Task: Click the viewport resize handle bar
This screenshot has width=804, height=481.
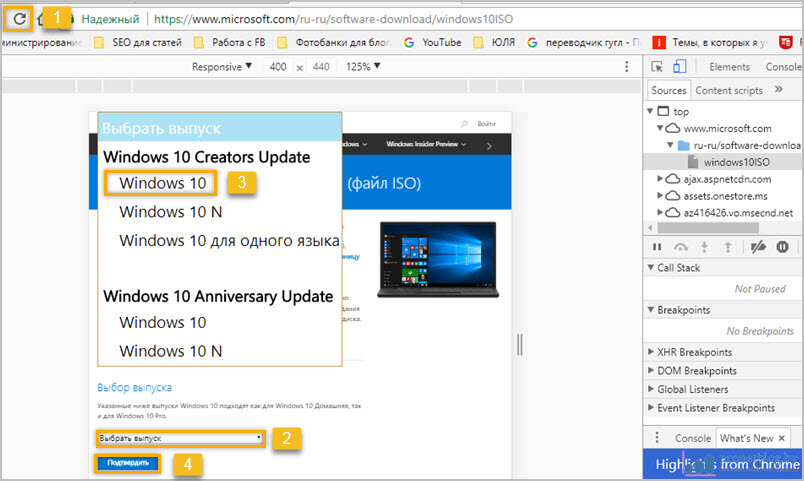Action: (x=519, y=344)
